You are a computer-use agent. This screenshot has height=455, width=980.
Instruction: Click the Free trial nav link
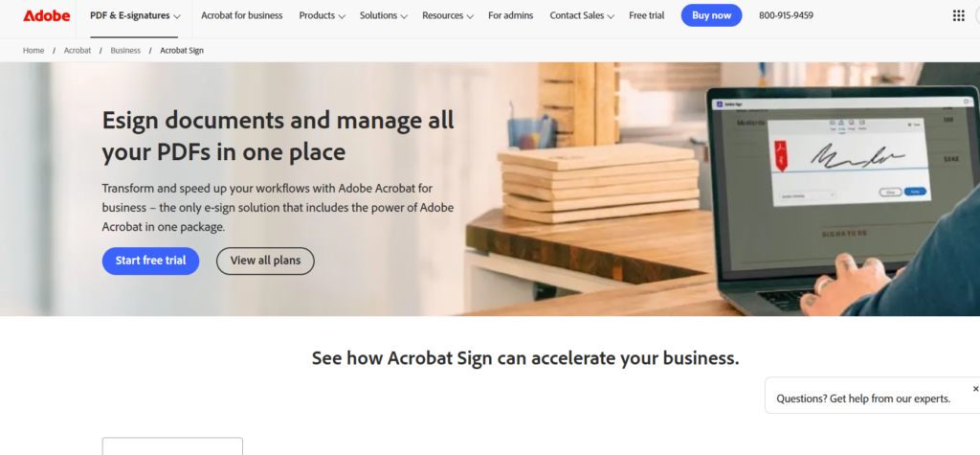coord(647,15)
